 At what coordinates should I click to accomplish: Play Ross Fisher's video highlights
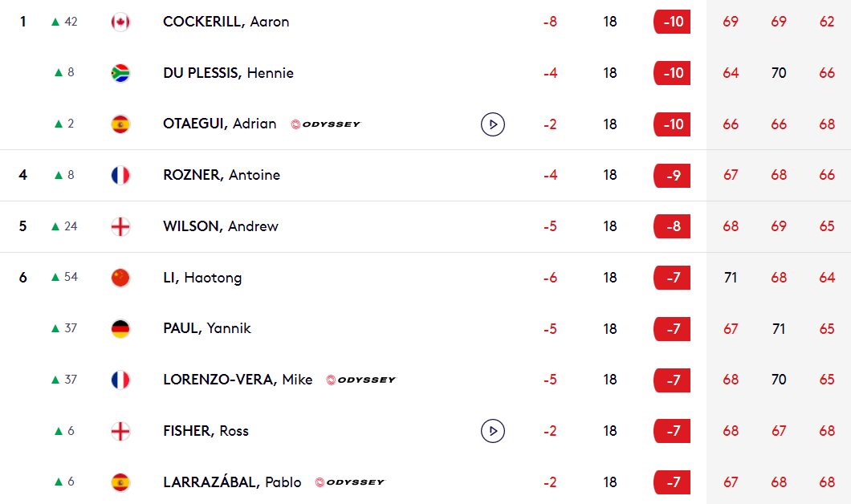(493, 431)
